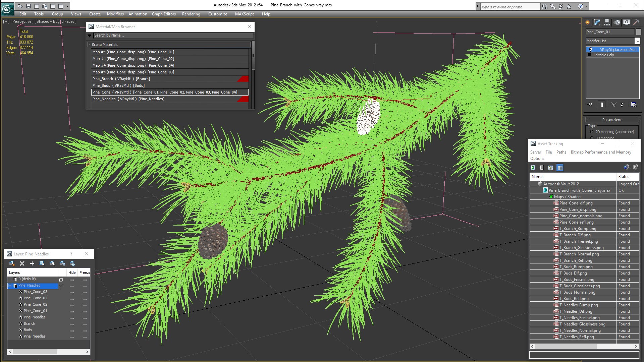This screenshot has height=362, width=644.
Task: Open the Modifiers menu
Action: 115,14
